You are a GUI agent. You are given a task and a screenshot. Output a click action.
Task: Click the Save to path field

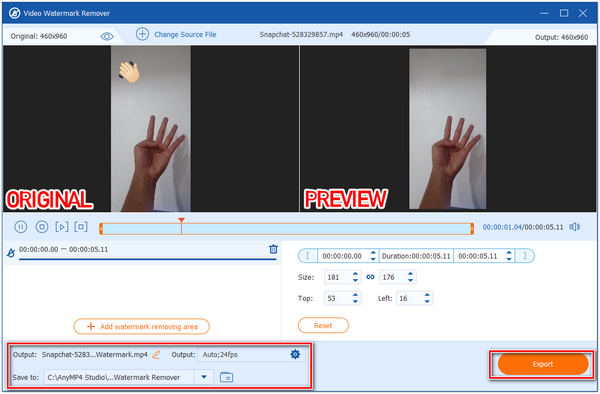point(119,377)
